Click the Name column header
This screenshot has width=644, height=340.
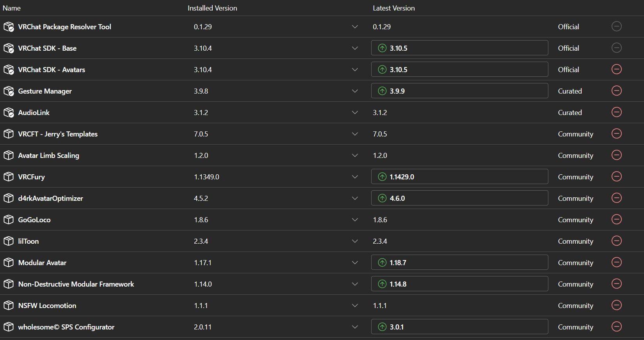12,8
